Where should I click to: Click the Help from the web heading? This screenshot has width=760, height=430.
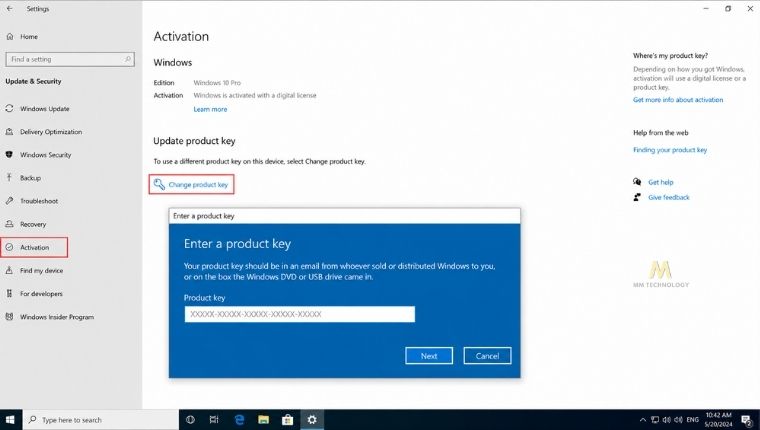661,133
